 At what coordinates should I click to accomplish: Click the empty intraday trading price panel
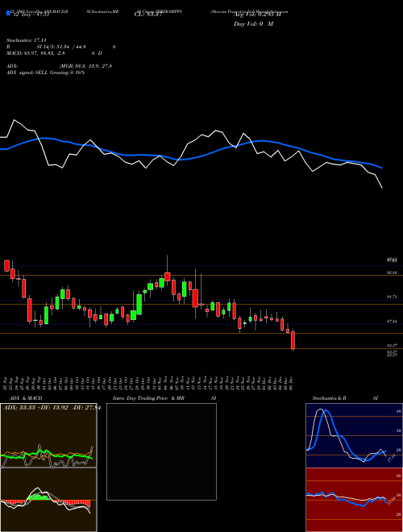(x=161, y=451)
